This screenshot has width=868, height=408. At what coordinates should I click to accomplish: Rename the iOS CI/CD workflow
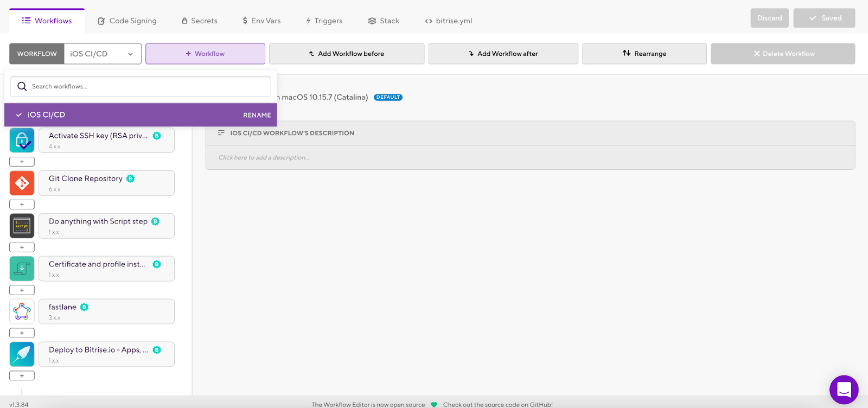click(x=257, y=115)
